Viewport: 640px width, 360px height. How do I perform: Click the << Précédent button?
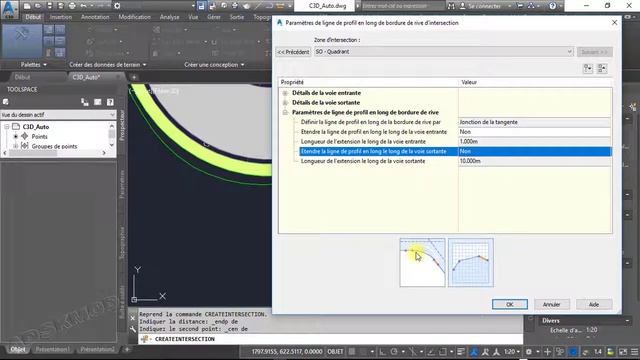pos(293,52)
